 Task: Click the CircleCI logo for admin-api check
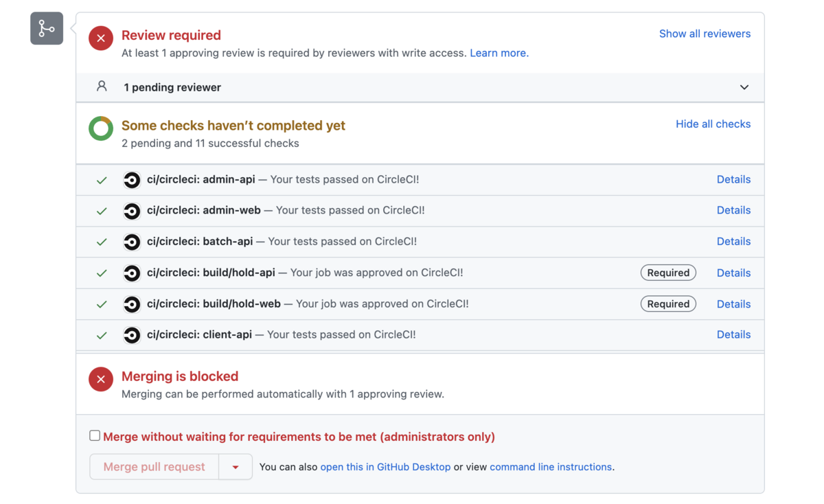click(132, 180)
